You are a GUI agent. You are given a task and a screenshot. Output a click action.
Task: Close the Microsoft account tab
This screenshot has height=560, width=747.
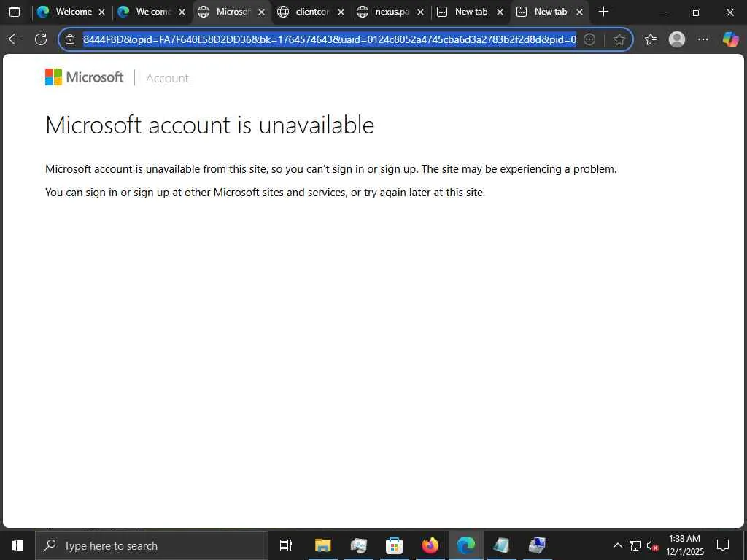(261, 12)
